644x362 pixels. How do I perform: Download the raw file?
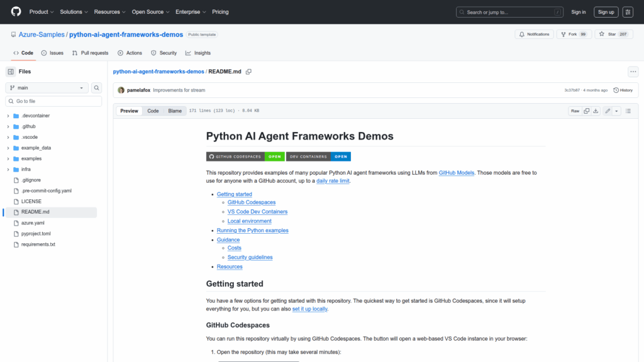point(596,111)
